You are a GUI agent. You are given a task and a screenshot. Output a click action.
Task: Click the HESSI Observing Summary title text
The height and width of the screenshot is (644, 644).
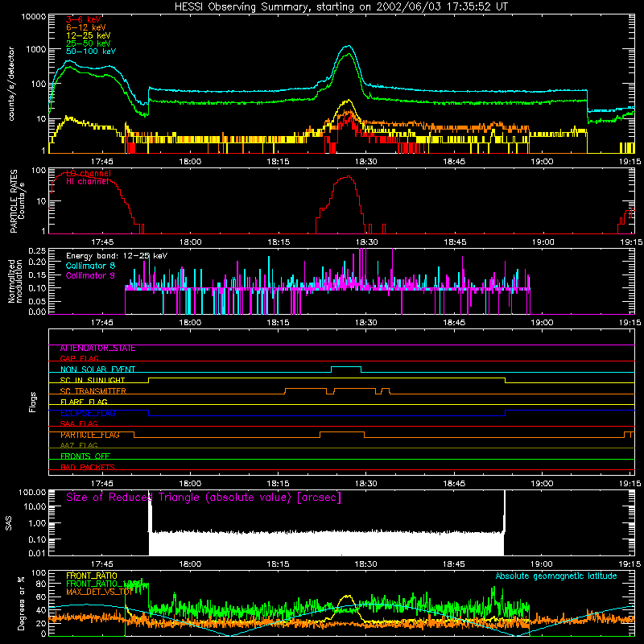point(341,7)
